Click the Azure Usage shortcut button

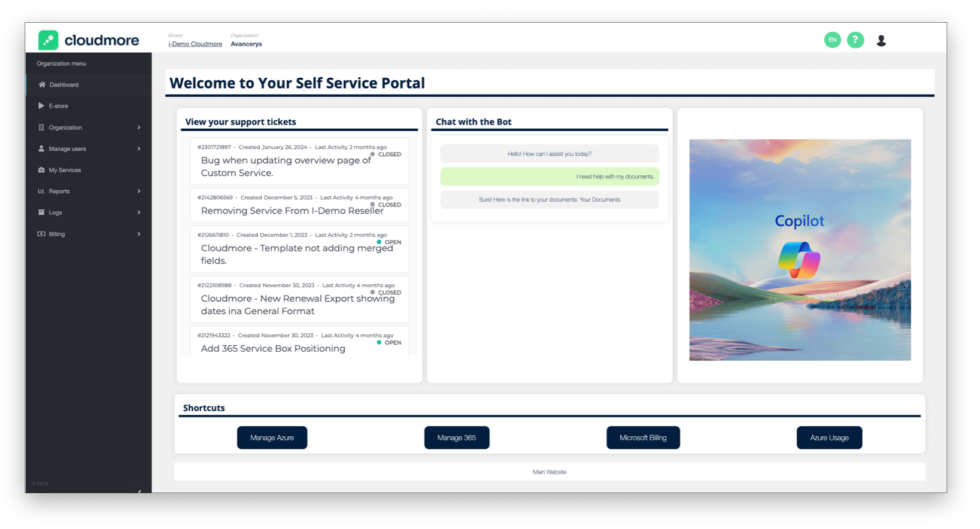[829, 437]
